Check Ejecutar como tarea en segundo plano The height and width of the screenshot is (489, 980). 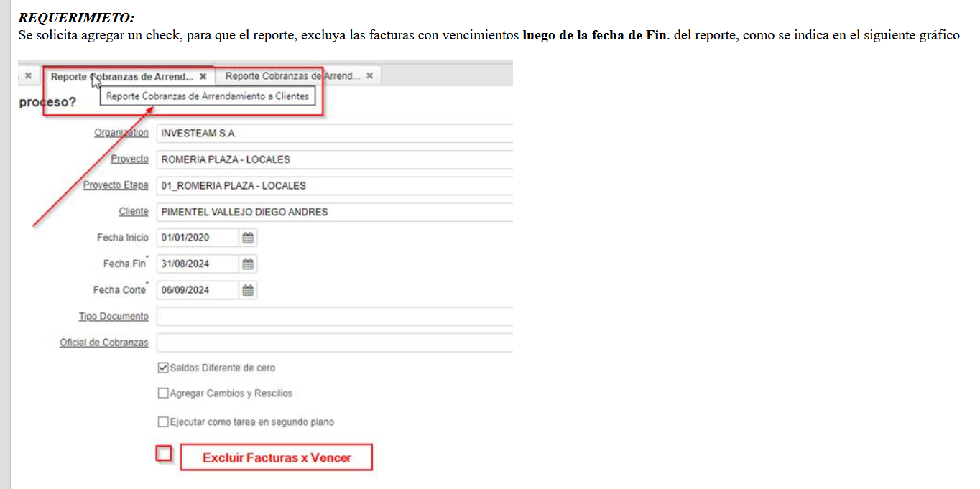click(x=163, y=422)
